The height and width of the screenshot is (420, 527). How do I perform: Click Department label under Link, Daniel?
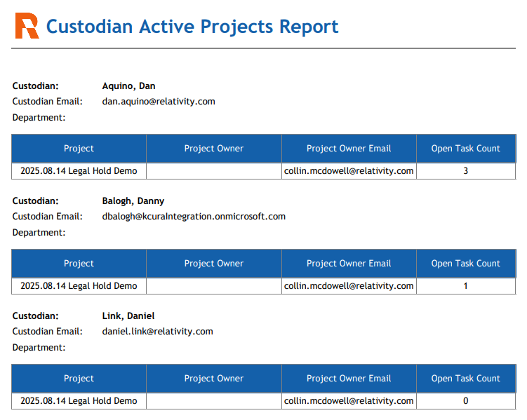[39, 348]
